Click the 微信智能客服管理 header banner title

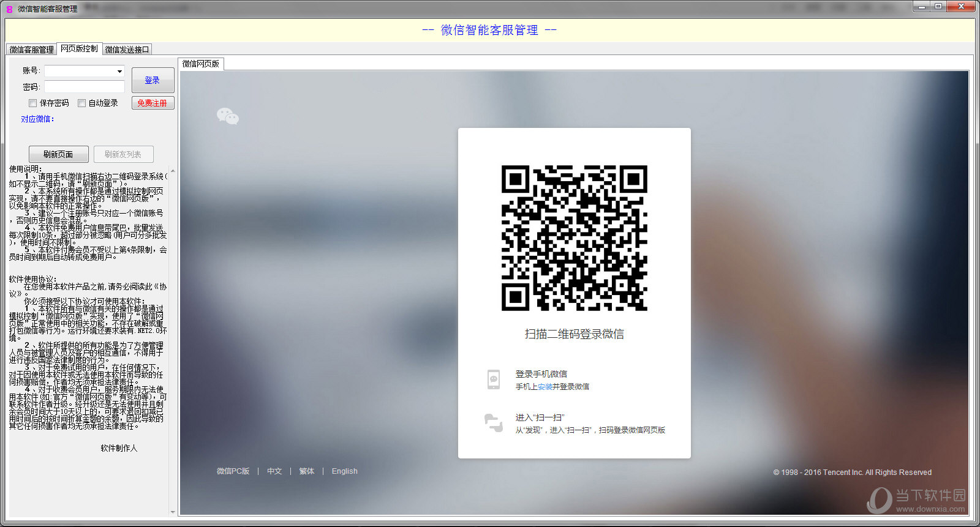[489, 30]
